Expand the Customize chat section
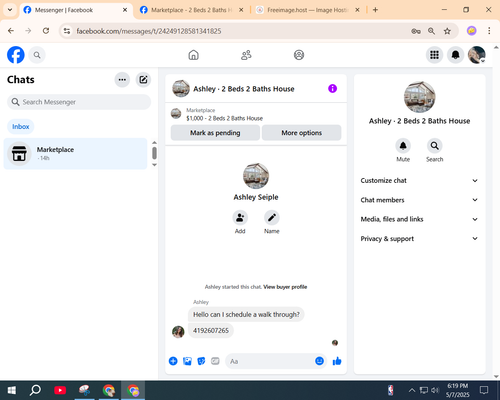500x400 pixels. [419, 181]
